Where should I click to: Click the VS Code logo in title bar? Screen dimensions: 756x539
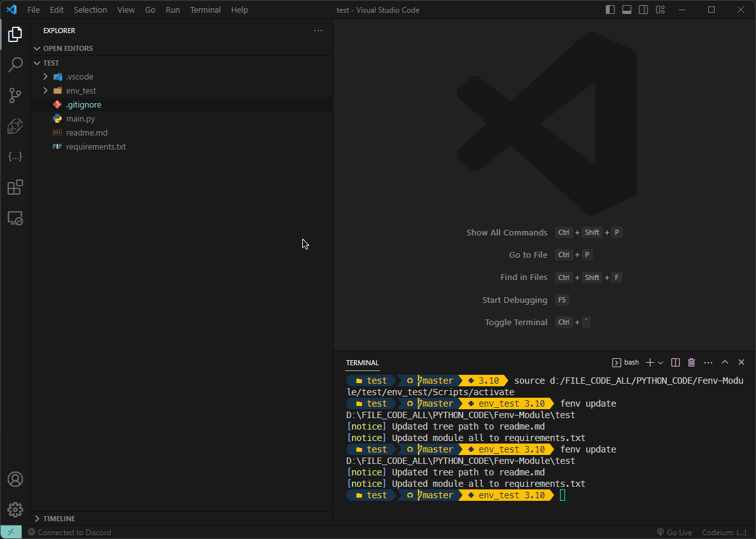pos(11,10)
